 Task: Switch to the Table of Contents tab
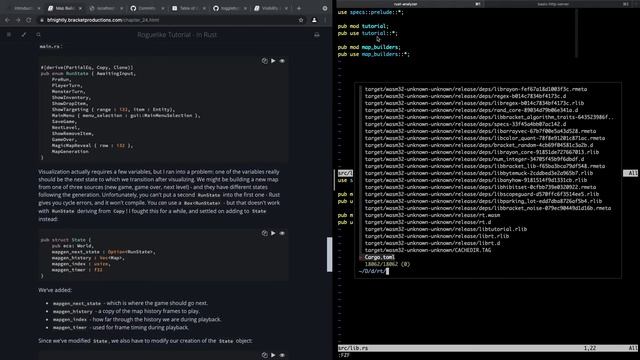click(x=188, y=8)
